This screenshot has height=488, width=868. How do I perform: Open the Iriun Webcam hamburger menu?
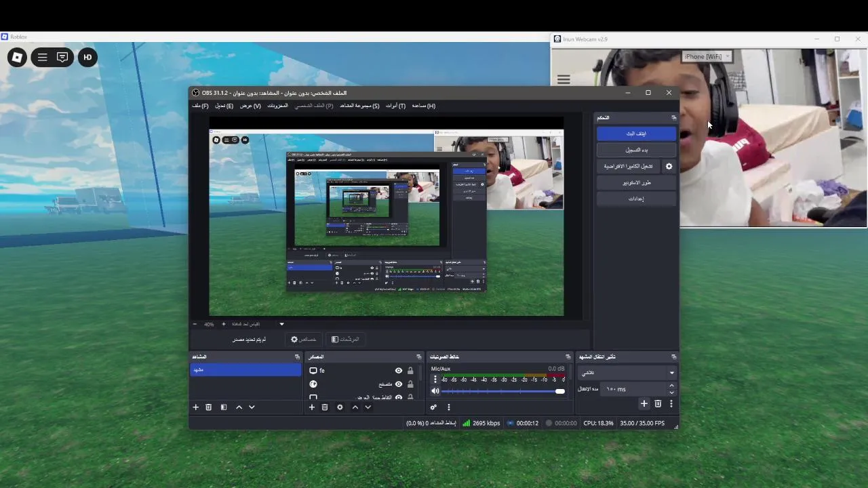[x=564, y=80]
